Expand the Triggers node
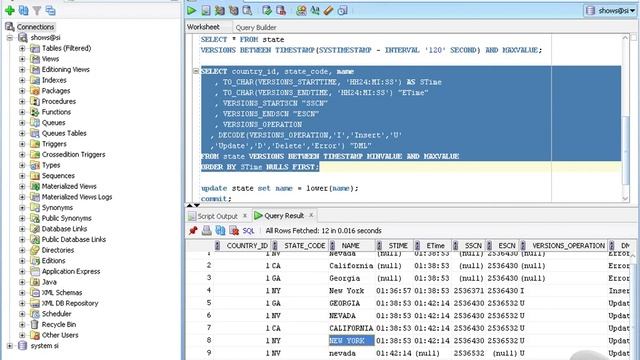Image resolution: width=640 pixels, height=360 pixels. point(22,144)
